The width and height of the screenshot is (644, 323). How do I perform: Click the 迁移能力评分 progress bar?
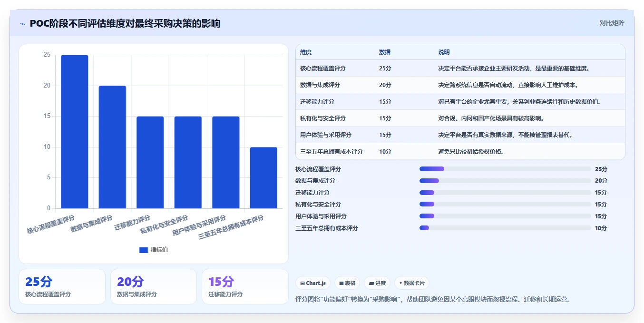click(x=505, y=193)
